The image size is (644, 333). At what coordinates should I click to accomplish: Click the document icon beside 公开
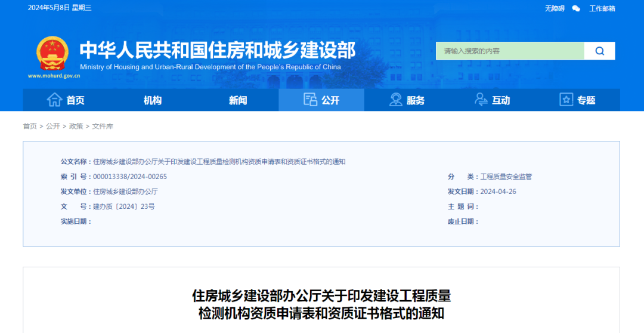point(310,100)
